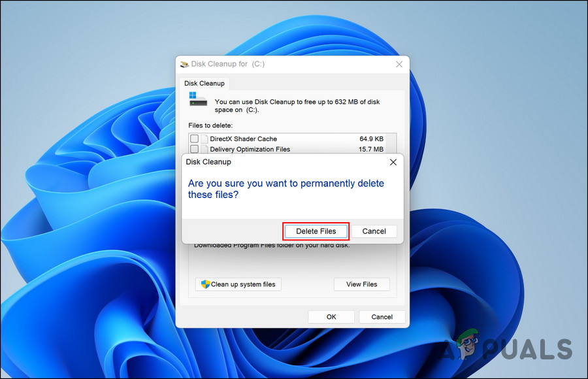Image resolution: width=588 pixels, height=379 pixels.
Task: Click Cancel in Disk Cleanup for (C:) window
Action: click(382, 317)
